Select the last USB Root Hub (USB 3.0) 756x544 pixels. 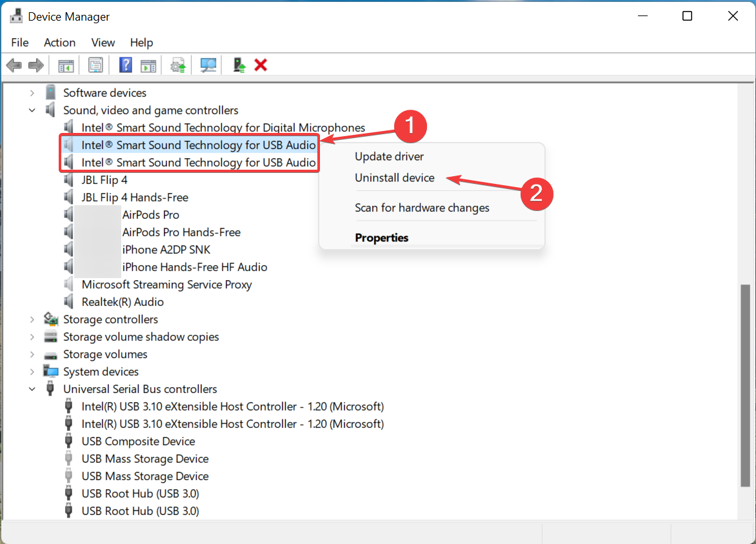[x=140, y=510]
